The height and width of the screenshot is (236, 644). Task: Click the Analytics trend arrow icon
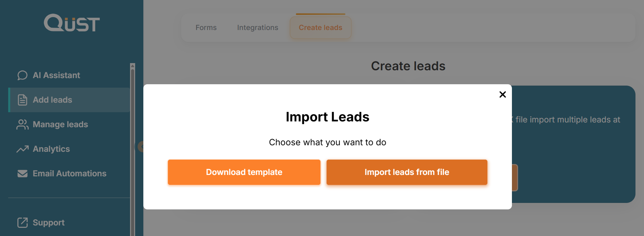tap(23, 149)
